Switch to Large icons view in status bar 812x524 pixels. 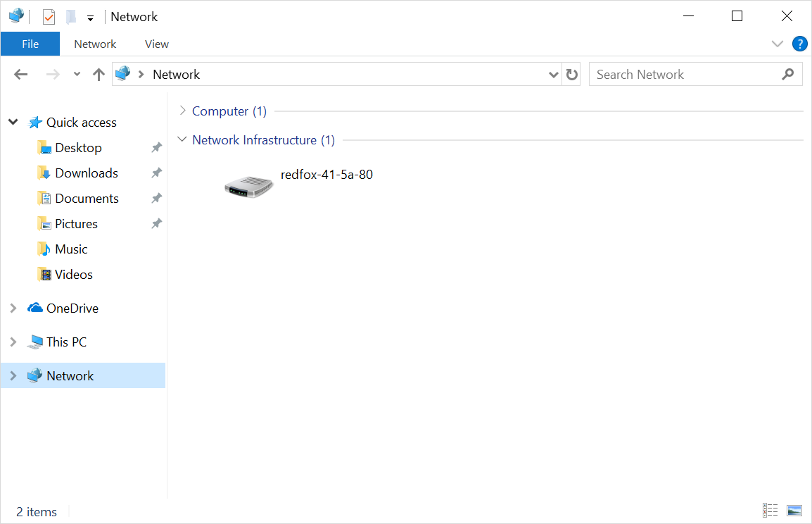pos(794,511)
